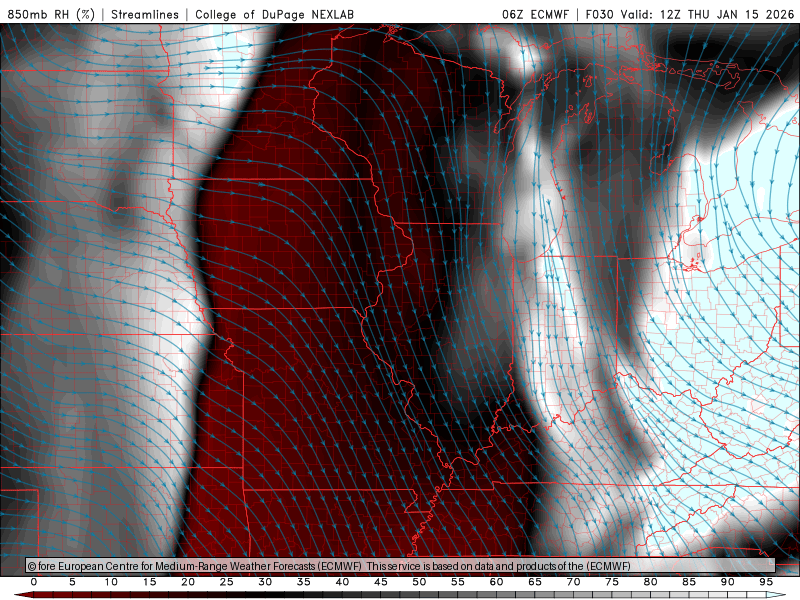Pick the "20" value on humidity scale
Screen dimensions: 800x600
[188, 582]
